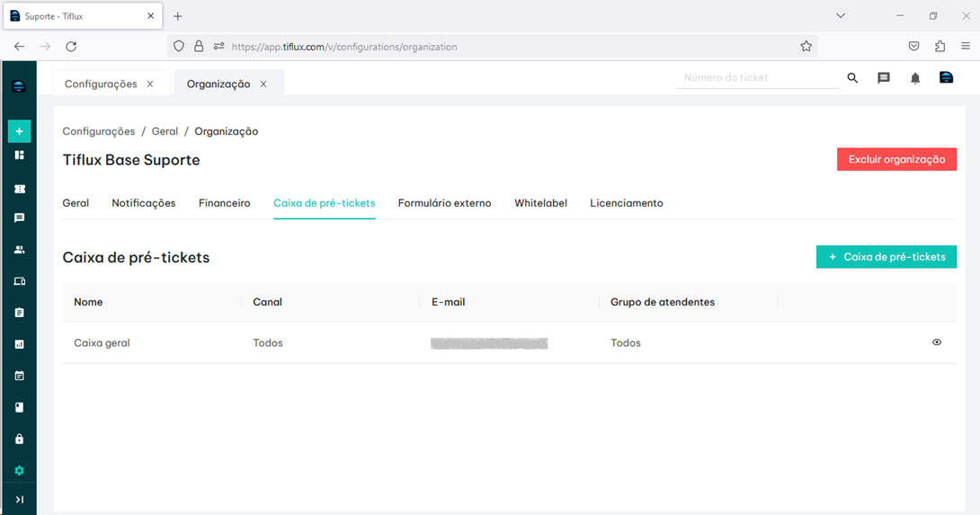Click the green plus button in sidebar
The width and height of the screenshot is (980, 515).
coord(19,131)
